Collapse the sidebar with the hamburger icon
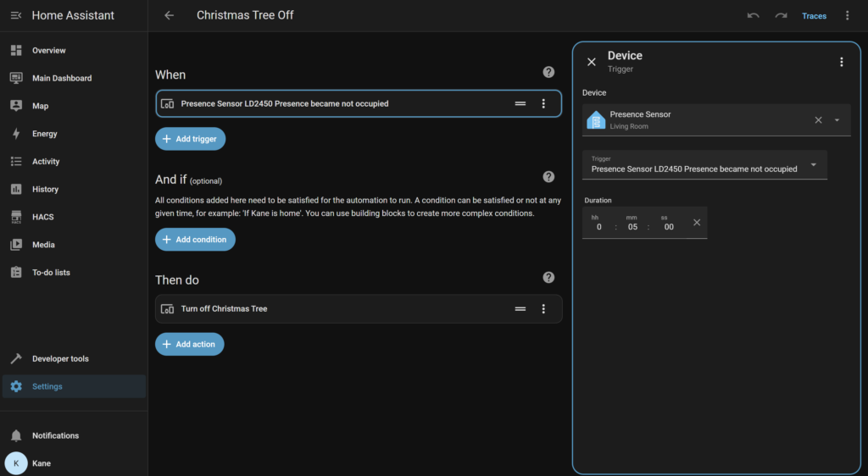The height and width of the screenshot is (476, 868). click(16, 15)
